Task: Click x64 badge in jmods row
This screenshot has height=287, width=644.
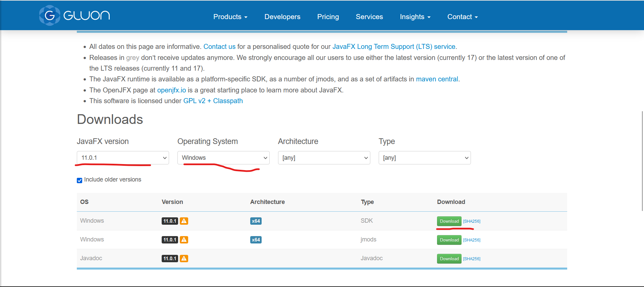Action: [x=256, y=240]
